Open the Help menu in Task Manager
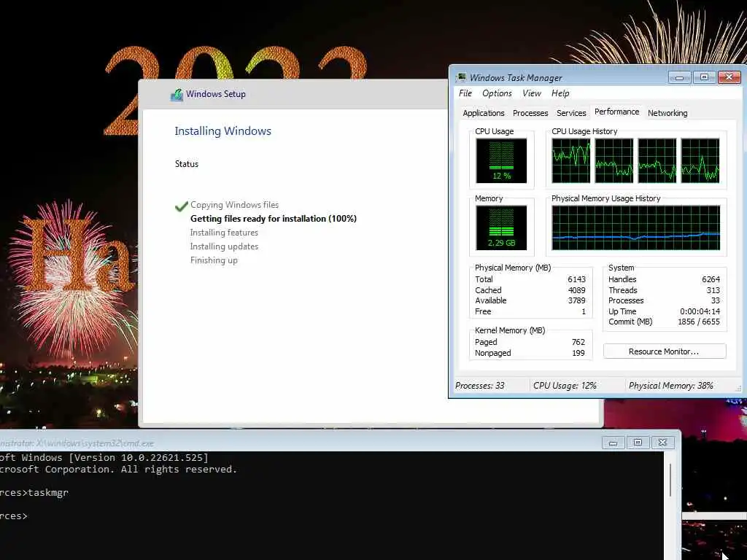The height and width of the screenshot is (560, 747). click(x=560, y=93)
